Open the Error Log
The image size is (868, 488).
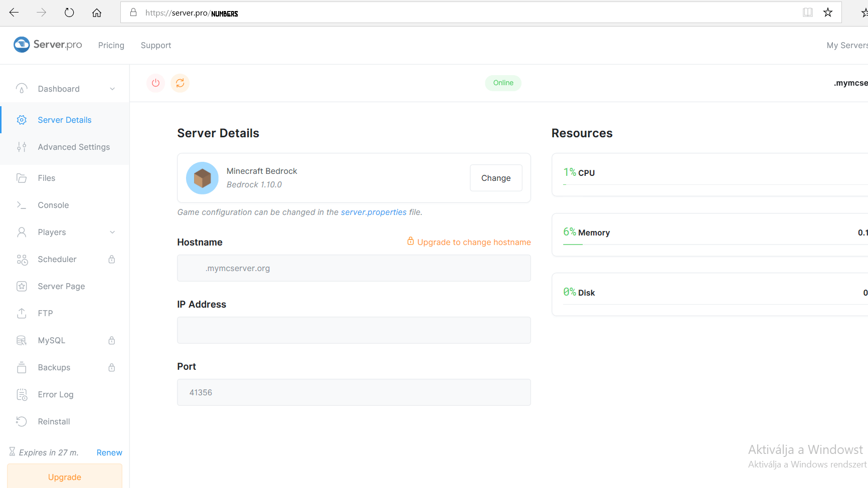click(x=55, y=394)
